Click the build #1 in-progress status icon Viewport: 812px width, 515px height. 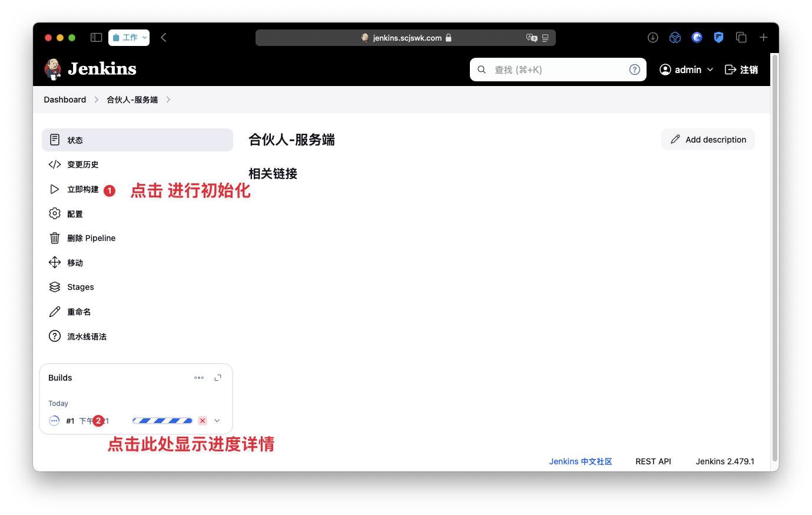[x=54, y=421]
